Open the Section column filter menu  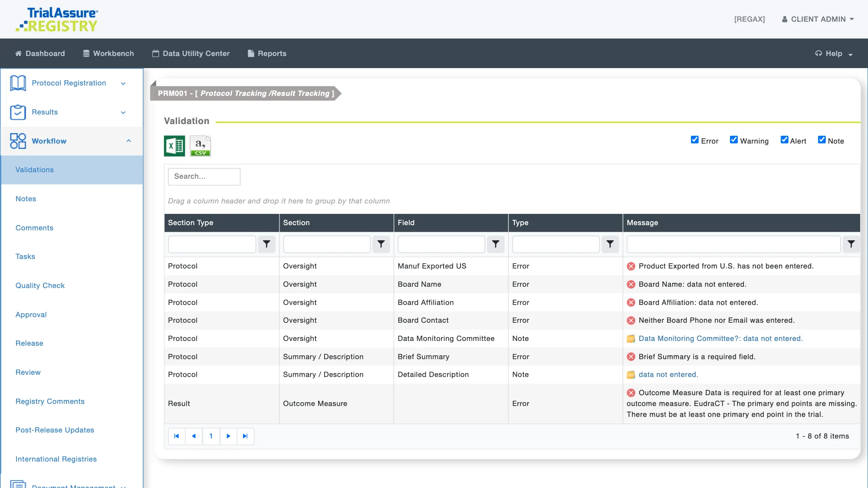point(381,244)
